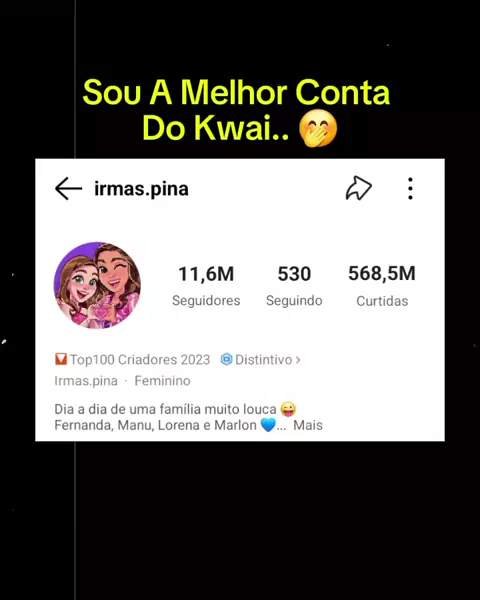Click the Irmas.pina ID text below badges

86,381
